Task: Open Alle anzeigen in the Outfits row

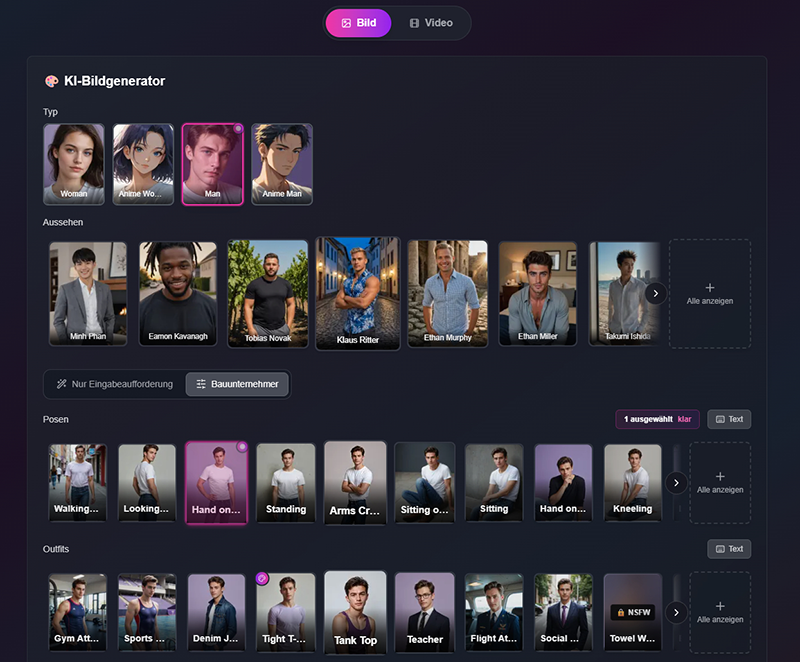Action: pyautogui.click(x=720, y=612)
